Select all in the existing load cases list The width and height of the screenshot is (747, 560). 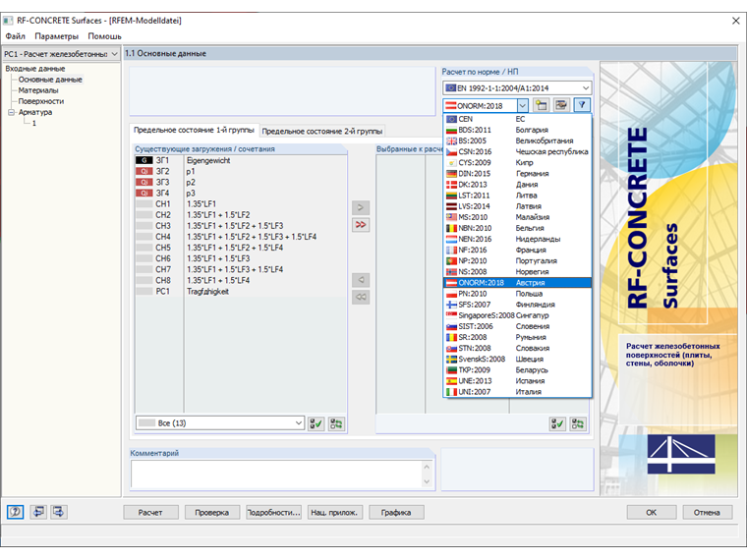pos(316,423)
